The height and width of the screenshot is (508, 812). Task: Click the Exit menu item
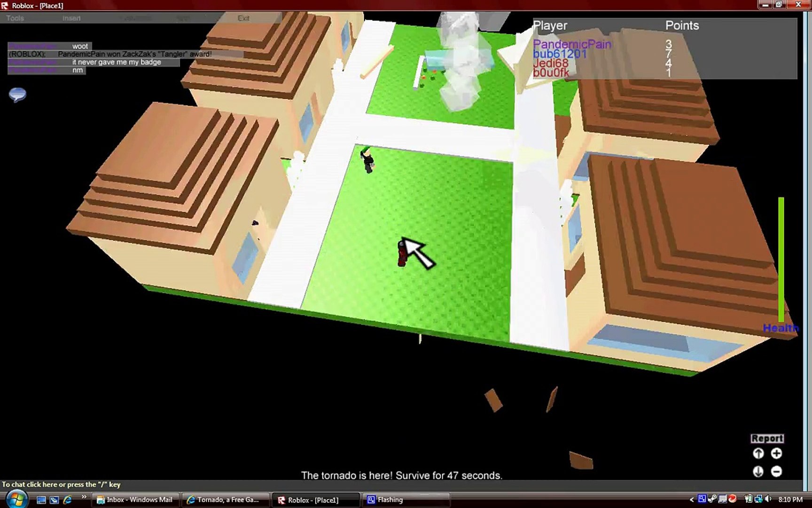[x=243, y=18]
